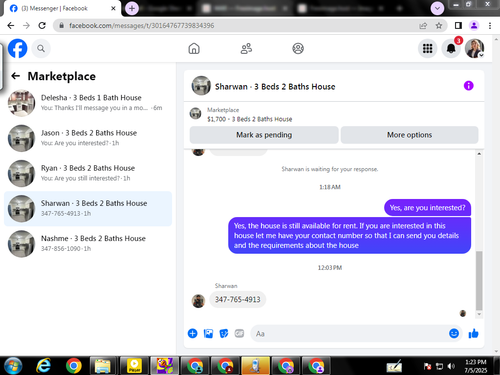Open Jason 3 Beds 2 Baths conversation
This screenshot has width=500, height=375.
pos(88,138)
